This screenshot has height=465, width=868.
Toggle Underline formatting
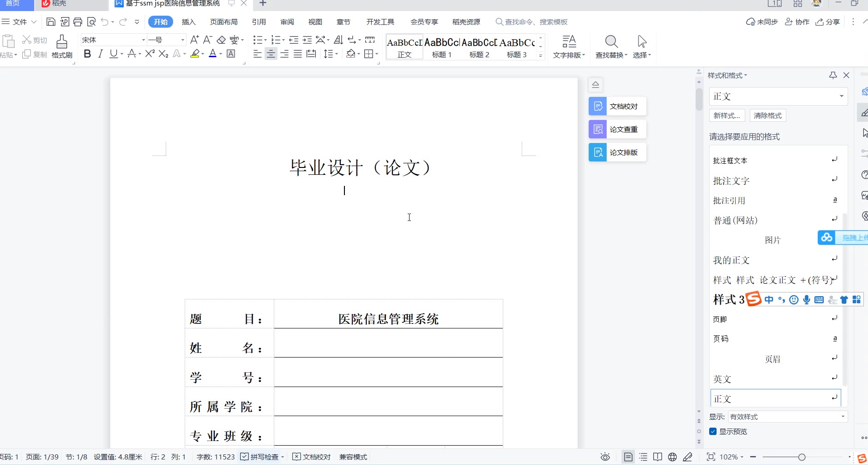click(113, 54)
